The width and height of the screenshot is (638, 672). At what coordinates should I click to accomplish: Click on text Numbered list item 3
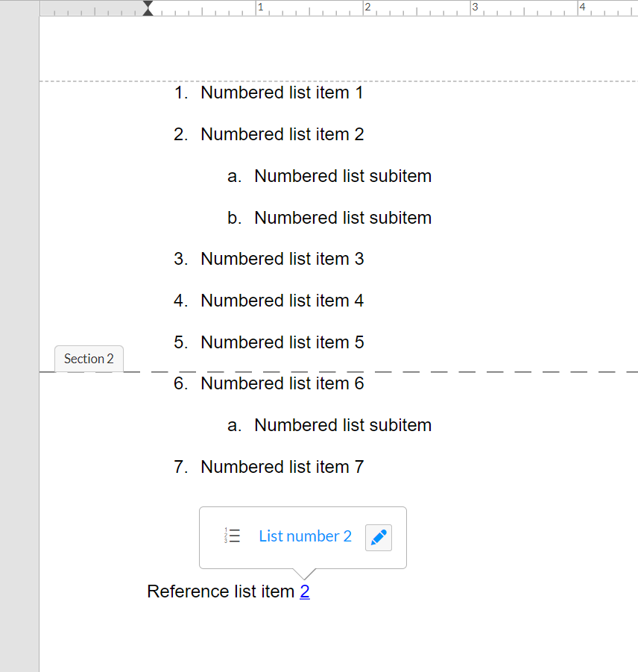point(282,259)
